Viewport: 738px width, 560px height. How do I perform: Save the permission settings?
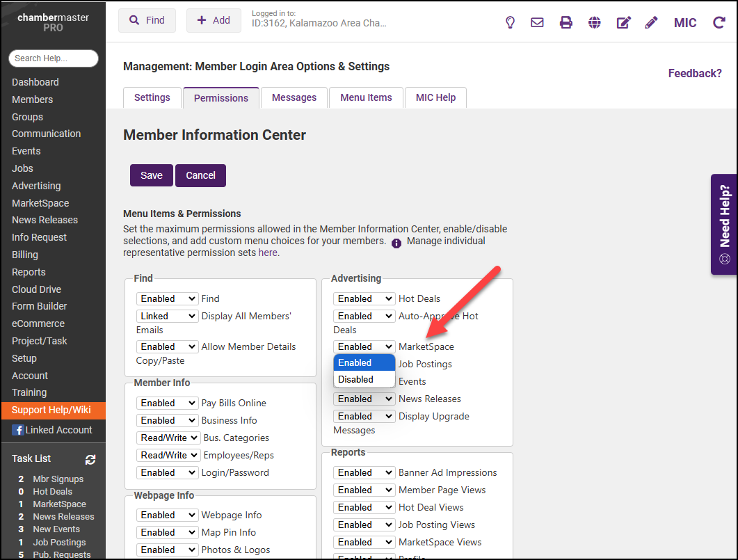[x=151, y=175]
